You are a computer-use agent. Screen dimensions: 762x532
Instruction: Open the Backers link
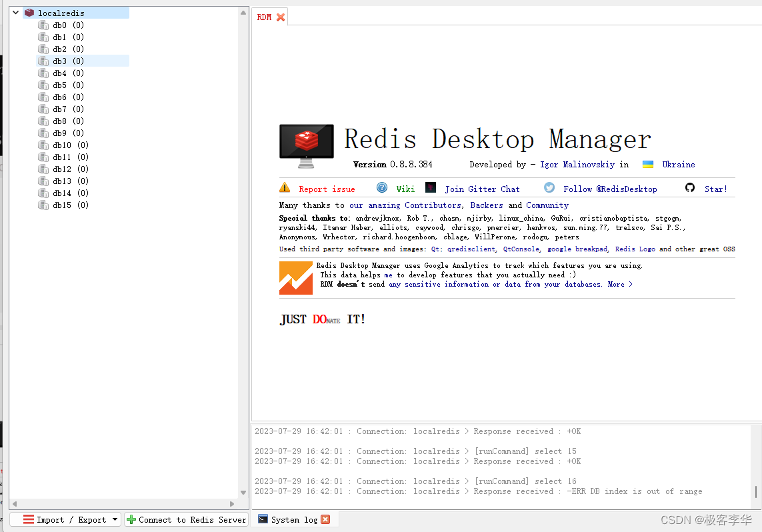point(487,205)
